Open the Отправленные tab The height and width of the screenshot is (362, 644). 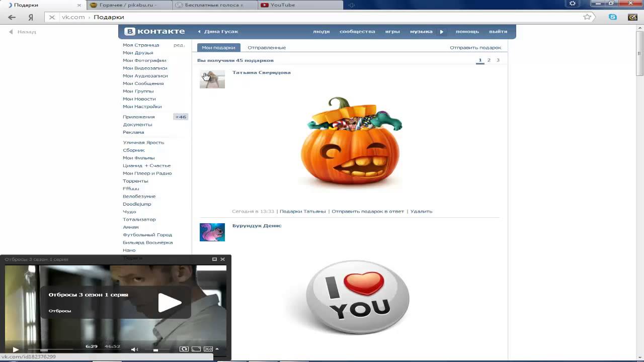click(267, 48)
